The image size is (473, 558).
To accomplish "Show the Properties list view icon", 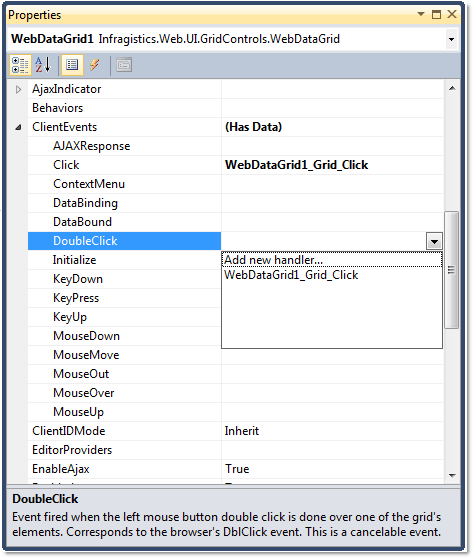I will (x=72, y=65).
